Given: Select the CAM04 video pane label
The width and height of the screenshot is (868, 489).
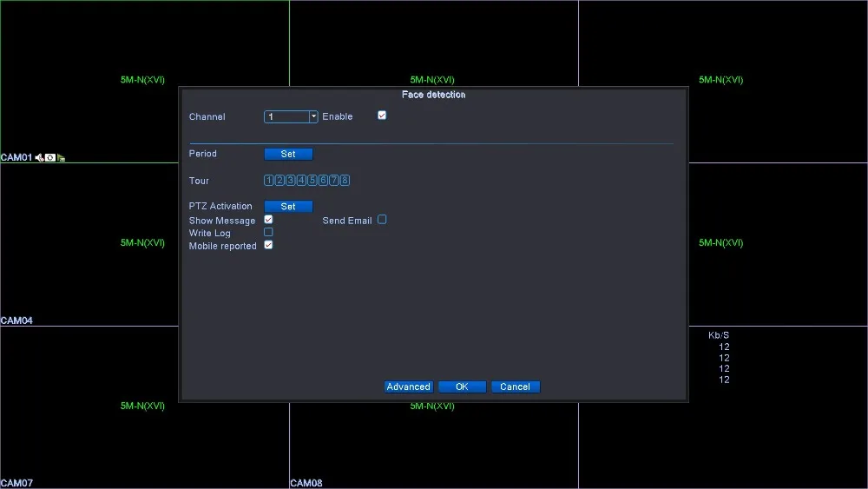Looking at the screenshot, I should [x=16, y=320].
